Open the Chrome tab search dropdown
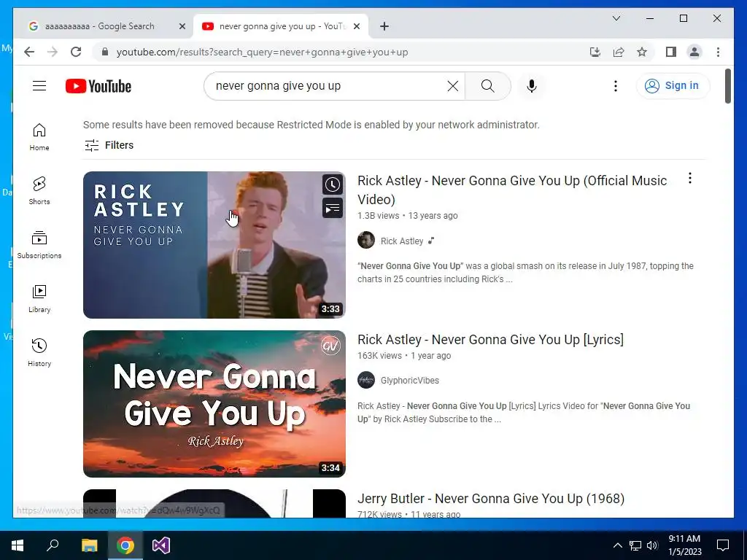The image size is (747, 560). (x=616, y=18)
